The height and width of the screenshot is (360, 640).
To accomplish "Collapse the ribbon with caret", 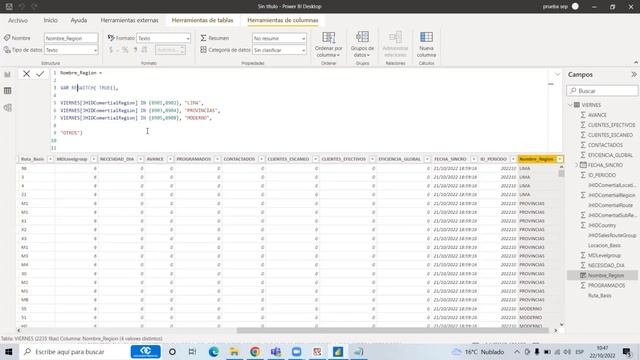I will (636, 62).
